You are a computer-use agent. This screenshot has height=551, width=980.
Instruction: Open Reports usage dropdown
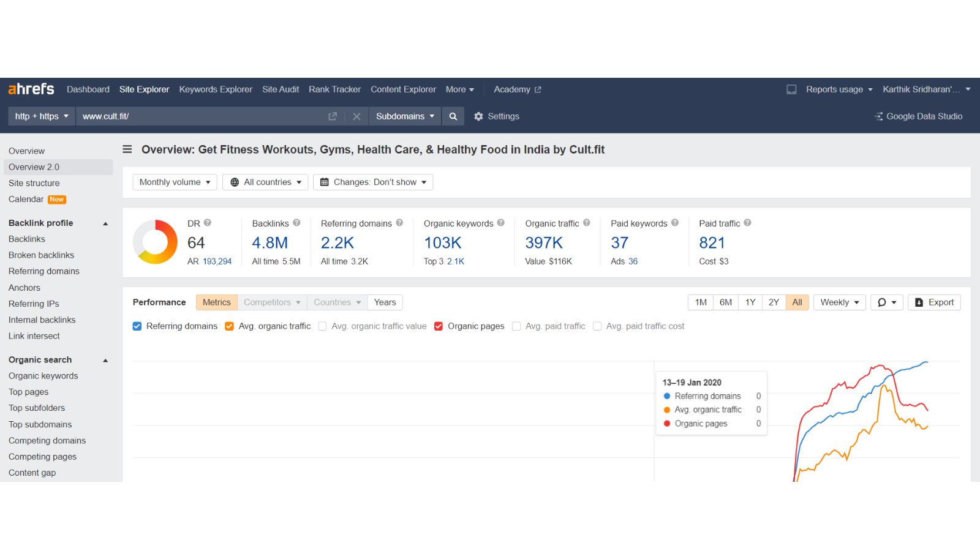839,89
